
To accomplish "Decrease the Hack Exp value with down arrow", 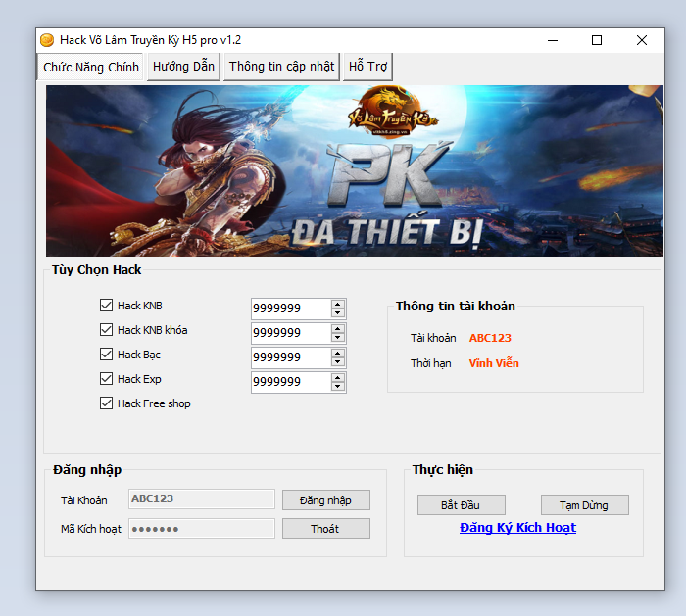I will 338,386.
